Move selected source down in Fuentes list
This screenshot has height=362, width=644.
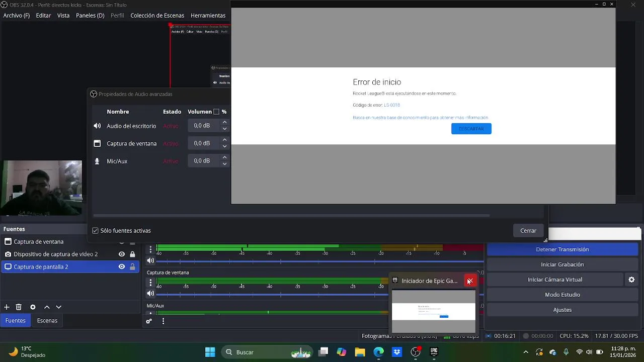(59, 307)
